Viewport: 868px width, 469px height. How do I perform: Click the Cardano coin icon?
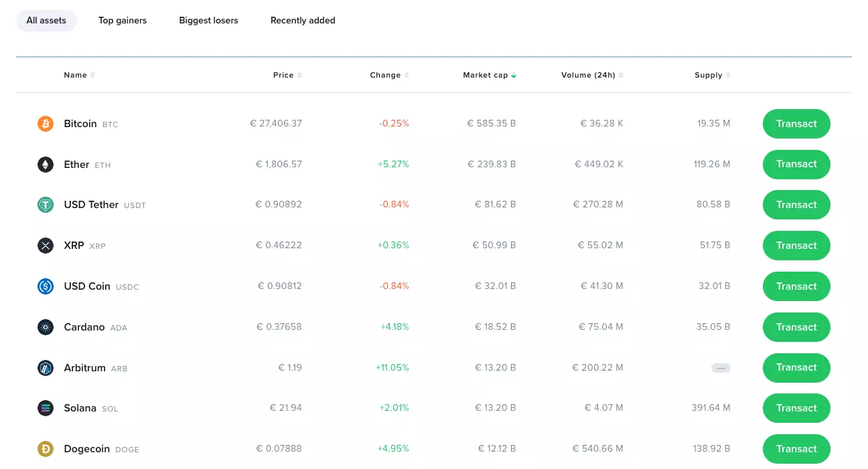[x=45, y=327]
